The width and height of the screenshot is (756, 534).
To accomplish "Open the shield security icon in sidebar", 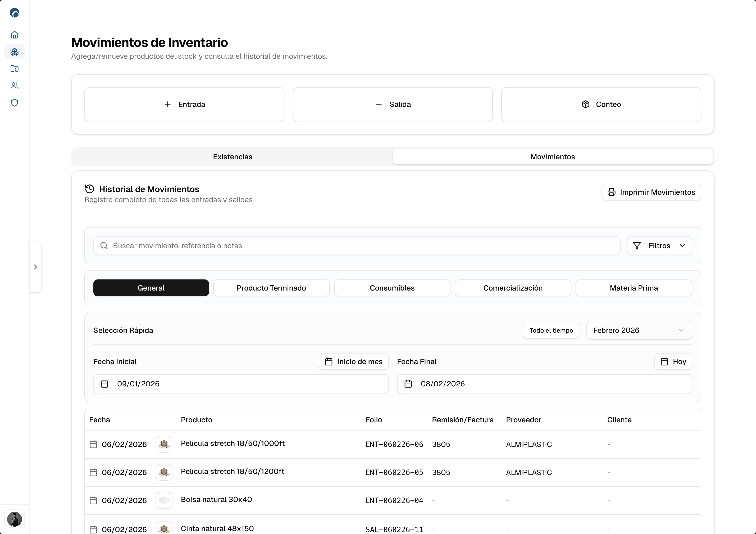I will 15,103.
